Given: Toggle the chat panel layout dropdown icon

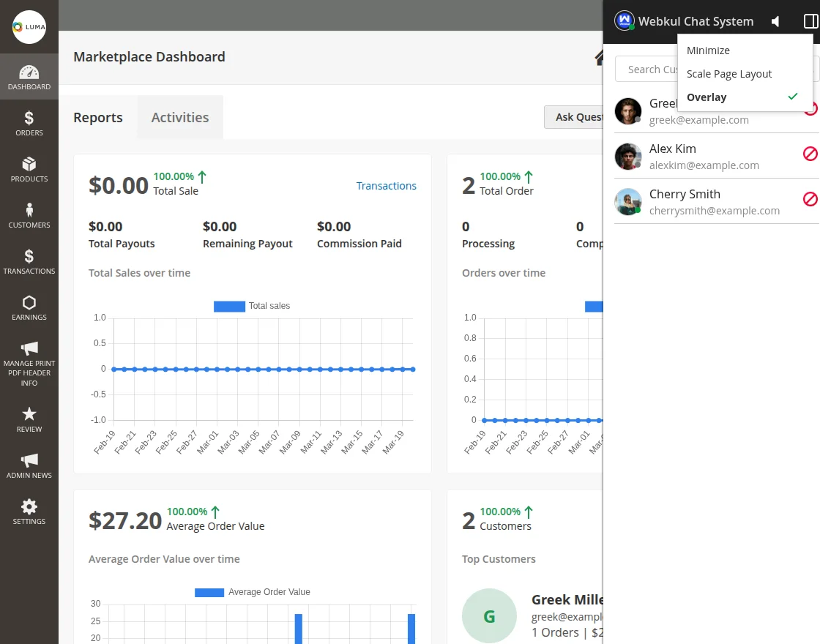Looking at the screenshot, I should (x=810, y=22).
